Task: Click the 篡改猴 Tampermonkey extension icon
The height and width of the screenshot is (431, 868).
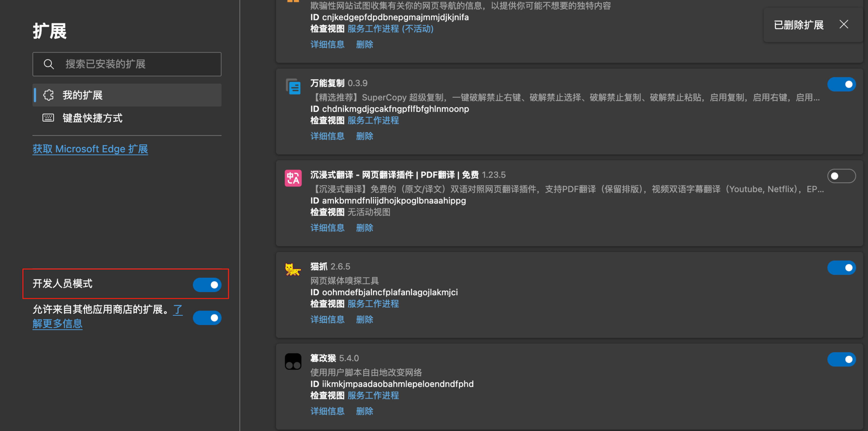Action: (x=293, y=361)
